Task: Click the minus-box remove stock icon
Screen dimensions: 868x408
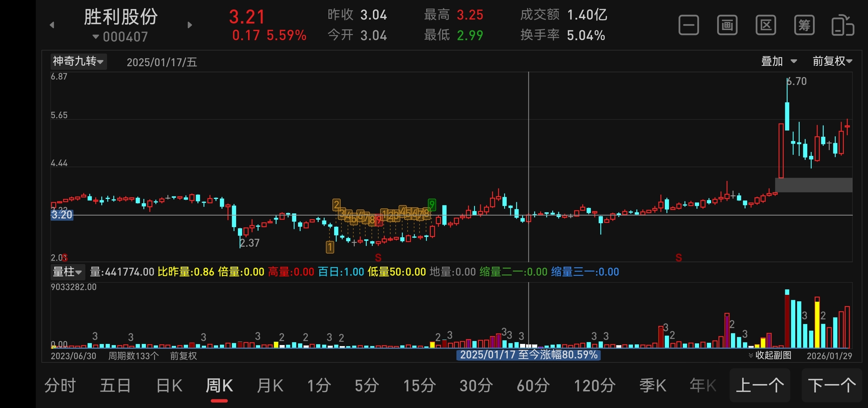Action: (688, 25)
